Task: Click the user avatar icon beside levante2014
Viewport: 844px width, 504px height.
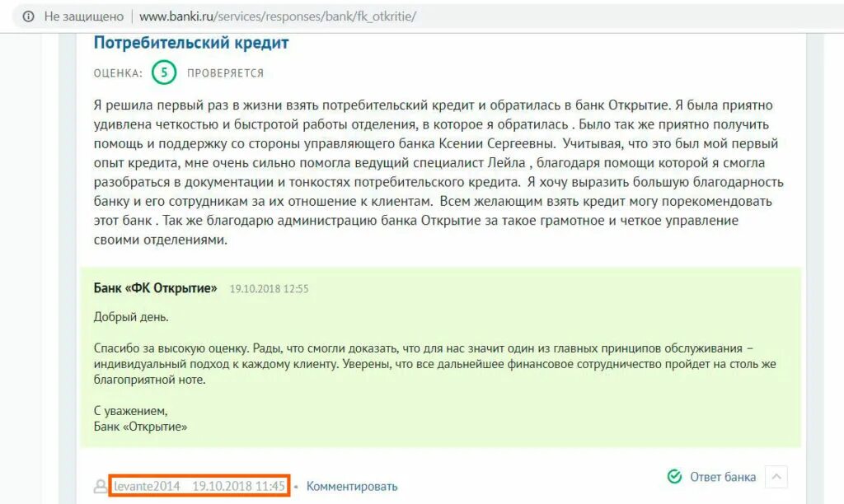Action: click(101, 486)
